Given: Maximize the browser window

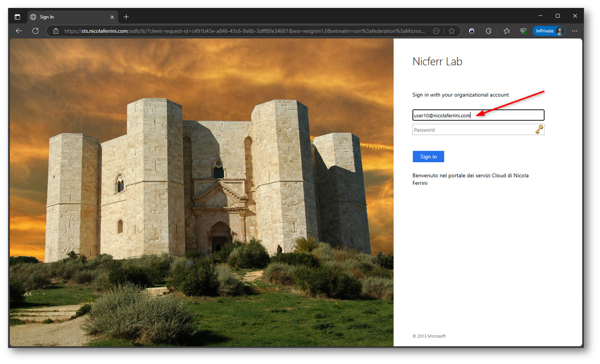Looking at the screenshot, I should tap(558, 16).
